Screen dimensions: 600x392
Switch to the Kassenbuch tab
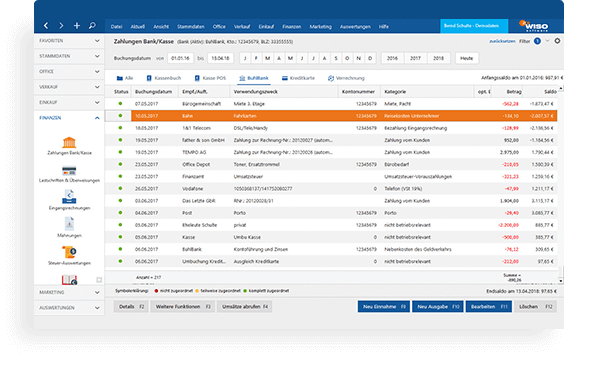(164, 78)
